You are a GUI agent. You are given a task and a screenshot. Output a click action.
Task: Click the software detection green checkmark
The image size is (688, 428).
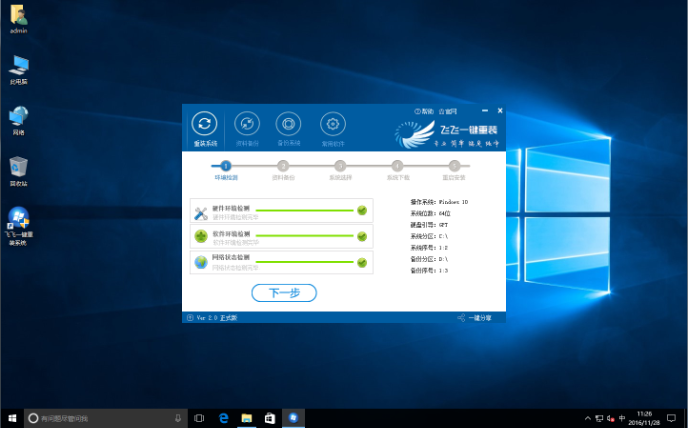362,237
